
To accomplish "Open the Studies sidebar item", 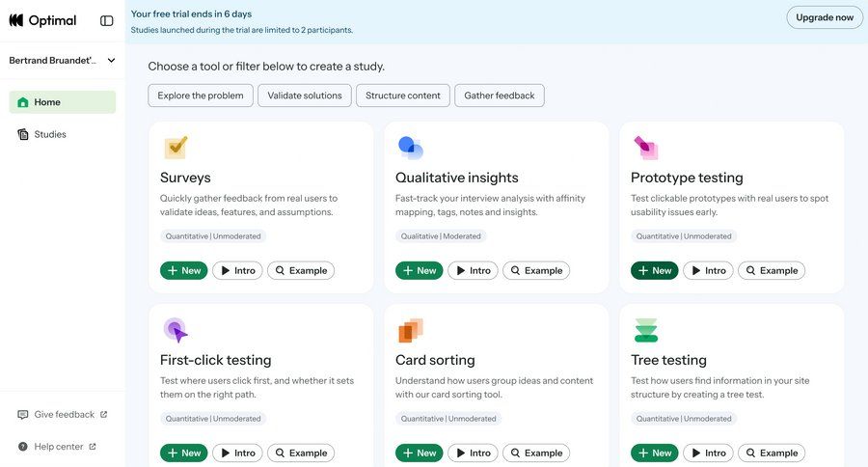I will pyautogui.click(x=50, y=134).
